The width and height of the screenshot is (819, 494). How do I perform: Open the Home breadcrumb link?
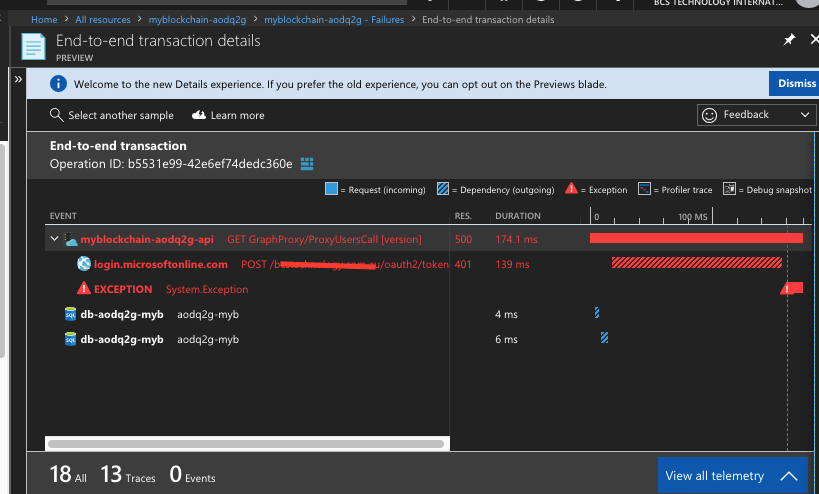tap(44, 20)
